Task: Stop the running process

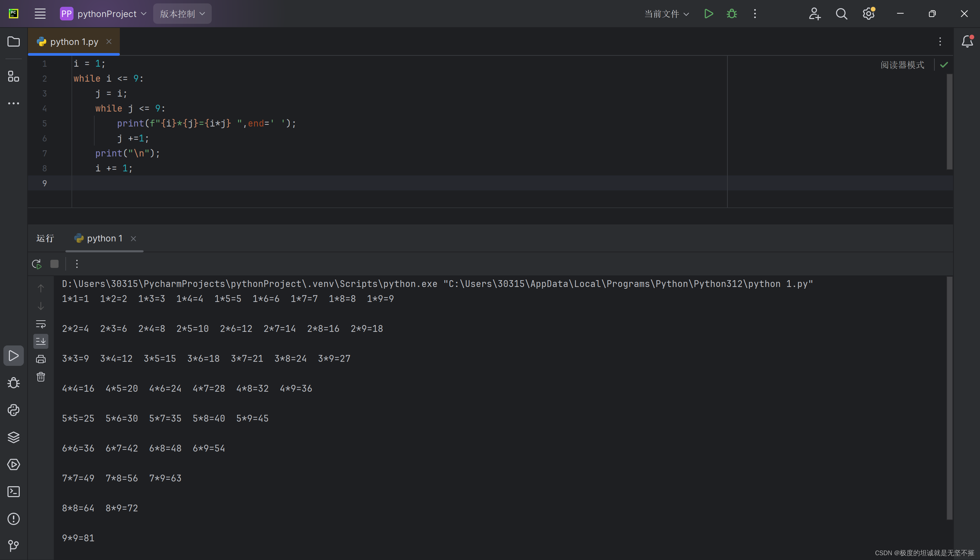Action: [54, 264]
